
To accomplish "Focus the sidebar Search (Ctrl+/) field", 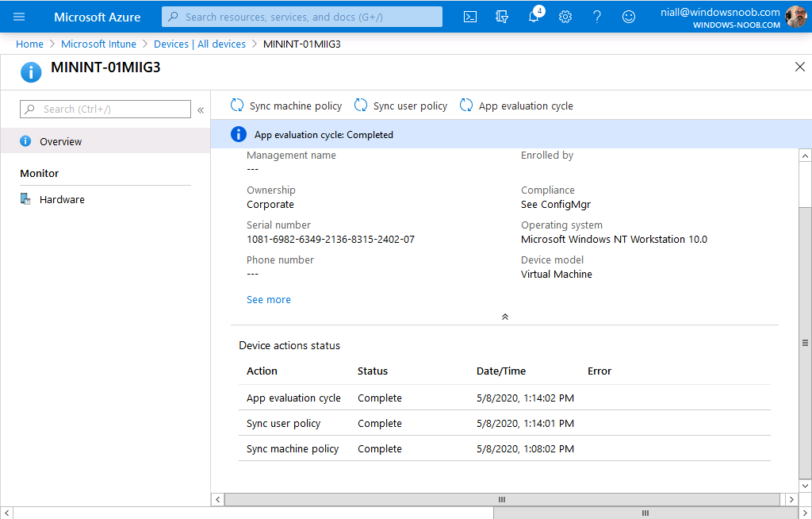I will [105, 109].
